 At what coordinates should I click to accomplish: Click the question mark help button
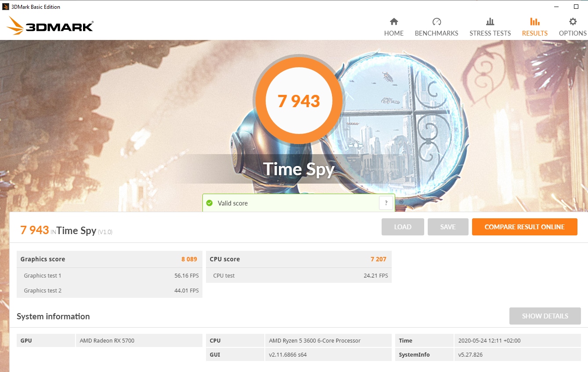[x=386, y=202]
